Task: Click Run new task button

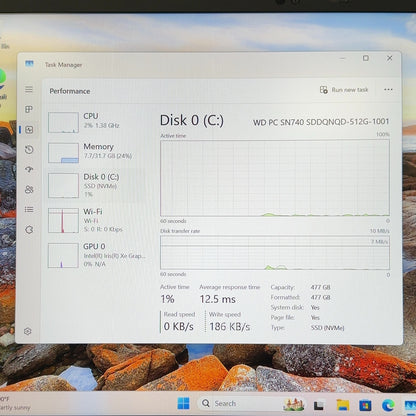Action: tap(344, 90)
